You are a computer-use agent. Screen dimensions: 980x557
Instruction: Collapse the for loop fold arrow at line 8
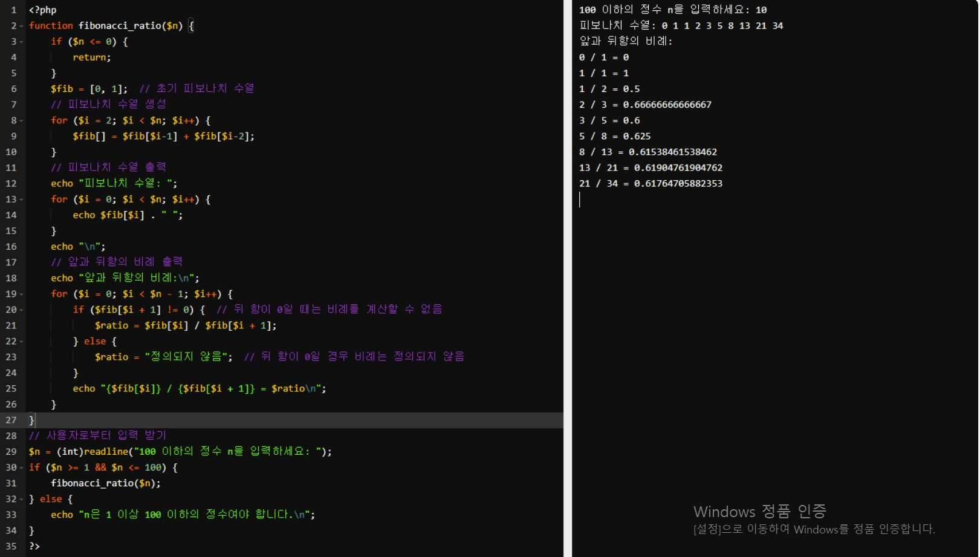pyautogui.click(x=22, y=120)
